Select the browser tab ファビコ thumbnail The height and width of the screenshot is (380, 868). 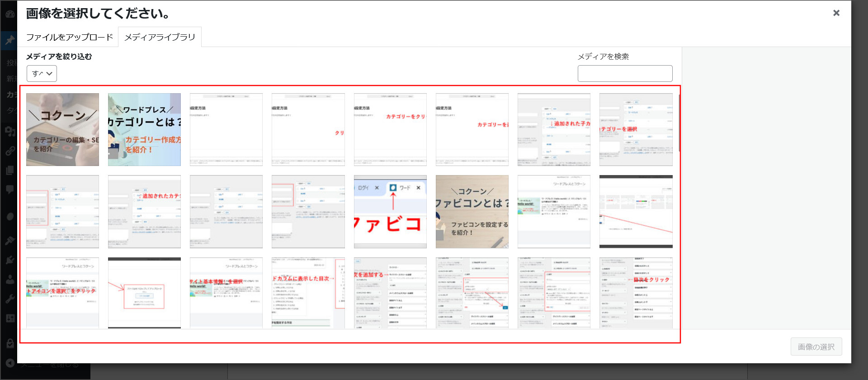point(390,212)
